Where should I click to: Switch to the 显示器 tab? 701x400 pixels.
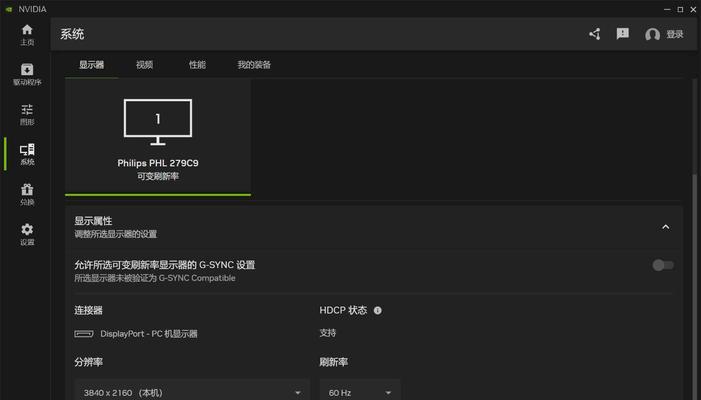pos(92,65)
